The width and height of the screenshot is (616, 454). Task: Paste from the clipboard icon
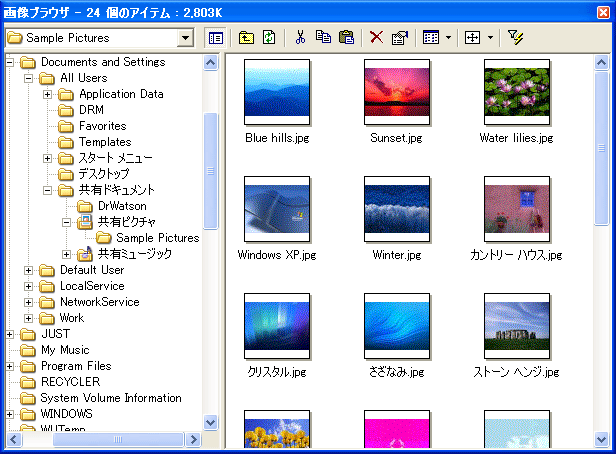click(x=346, y=38)
